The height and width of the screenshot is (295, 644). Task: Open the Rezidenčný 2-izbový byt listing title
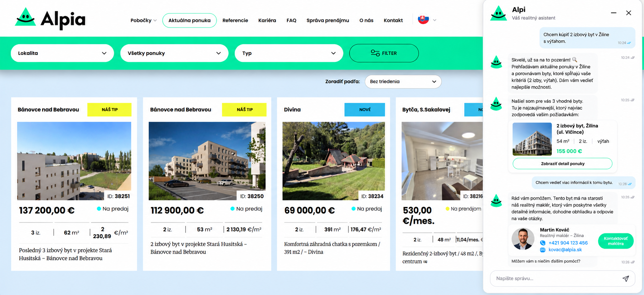click(x=443, y=257)
